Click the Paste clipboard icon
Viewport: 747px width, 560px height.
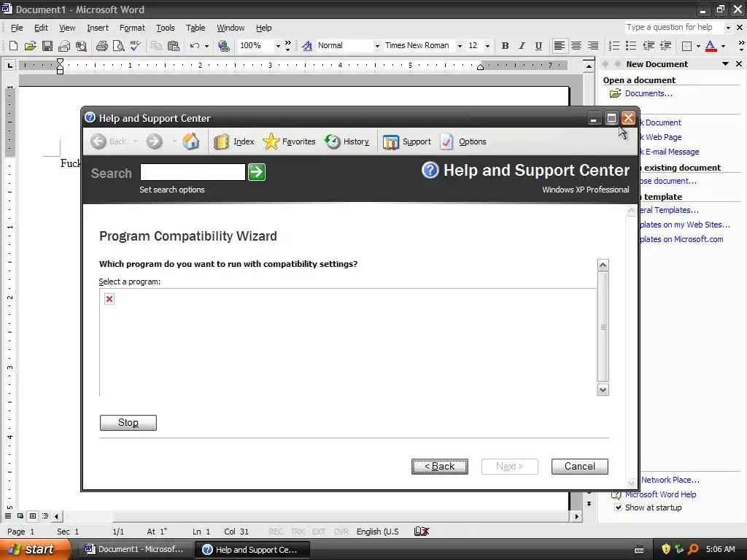tap(174, 46)
